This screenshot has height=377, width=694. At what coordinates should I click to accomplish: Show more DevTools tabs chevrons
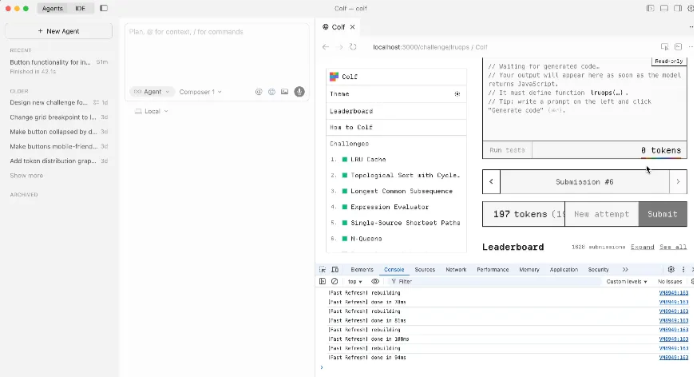(x=625, y=269)
